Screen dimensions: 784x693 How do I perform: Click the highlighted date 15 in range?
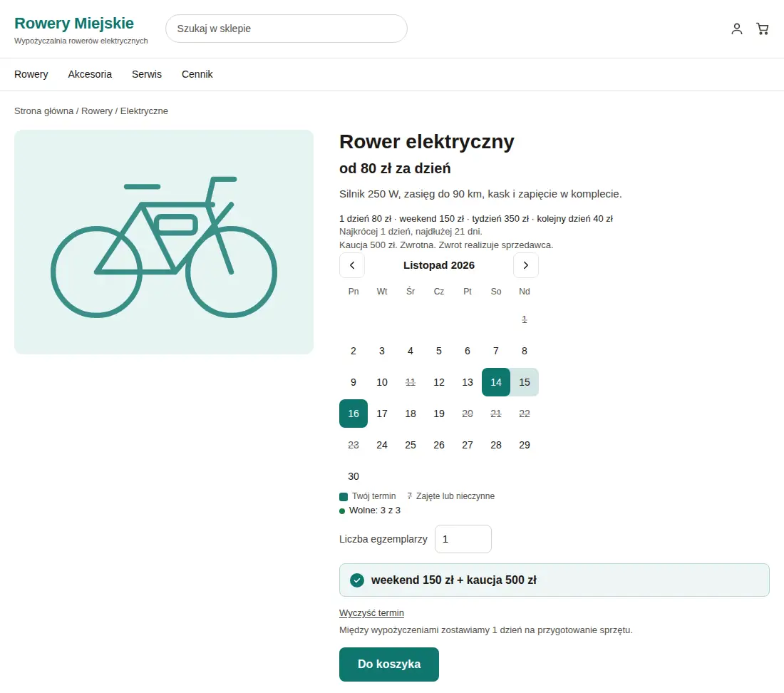coord(524,382)
